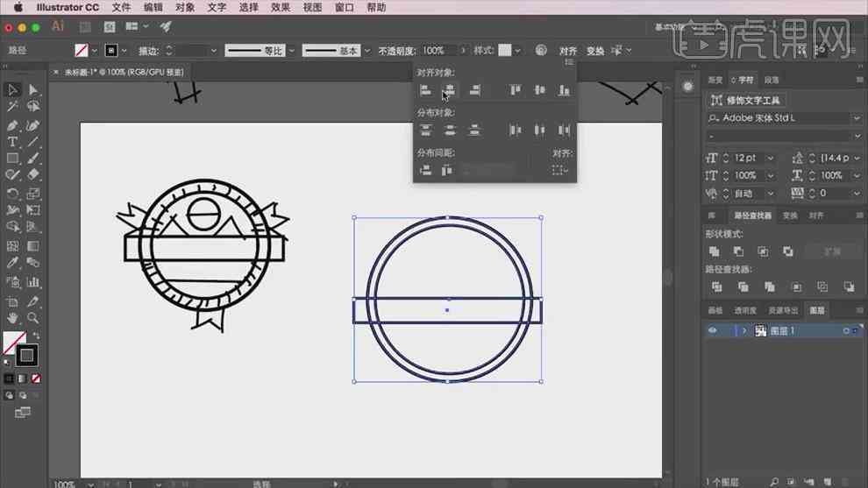This screenshot has height=488, width=868.
Task: Open stroke weight 描边 dropdown arrow
Action: pos(214,51)
